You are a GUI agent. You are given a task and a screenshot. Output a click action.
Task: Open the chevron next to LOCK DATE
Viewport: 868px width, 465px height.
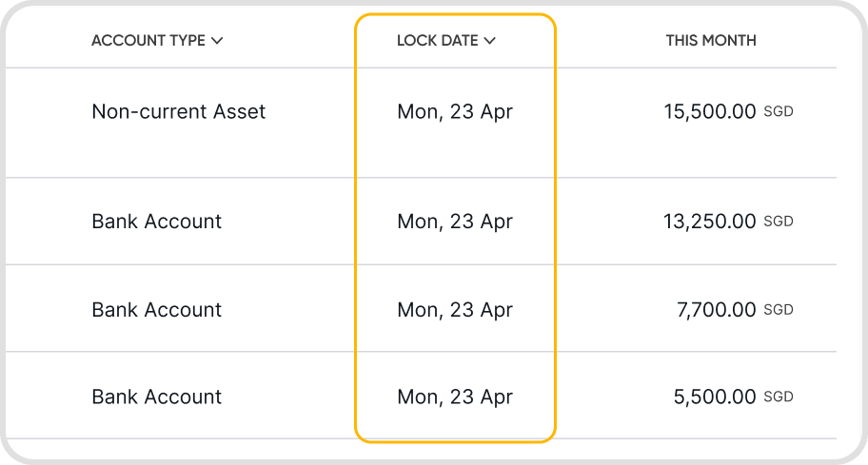tap(490, 41)
